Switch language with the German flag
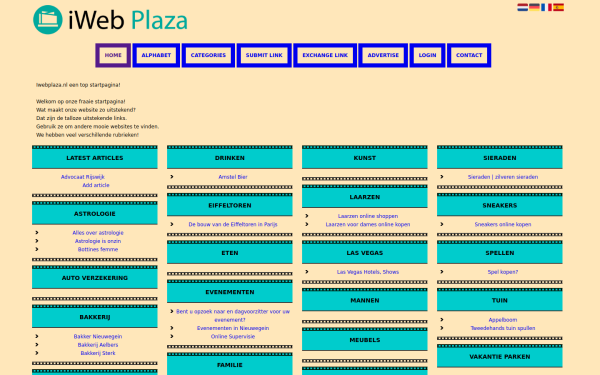 [x=534, y=7]
